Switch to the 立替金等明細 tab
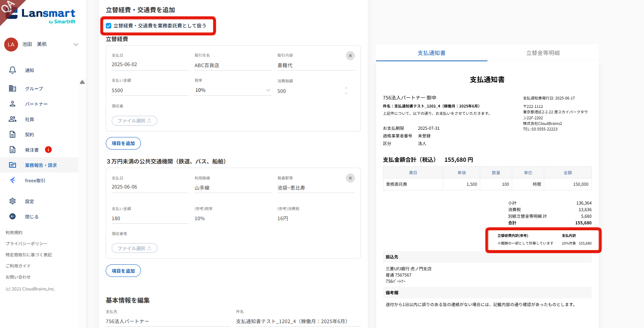 pyautogui.click(x=543, y=53)
